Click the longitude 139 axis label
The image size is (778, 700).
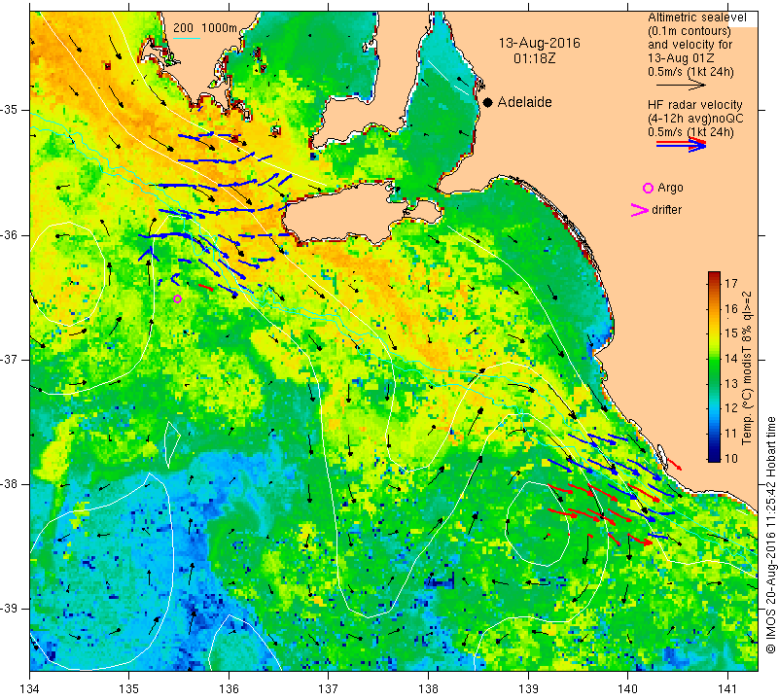(528, 689)
